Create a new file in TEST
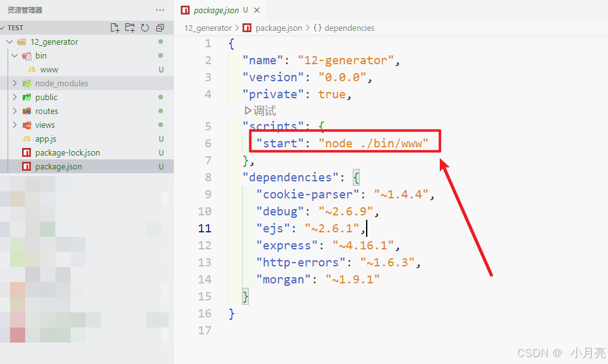The height and width of the screenshot is (364, 608). coord(115,28)
